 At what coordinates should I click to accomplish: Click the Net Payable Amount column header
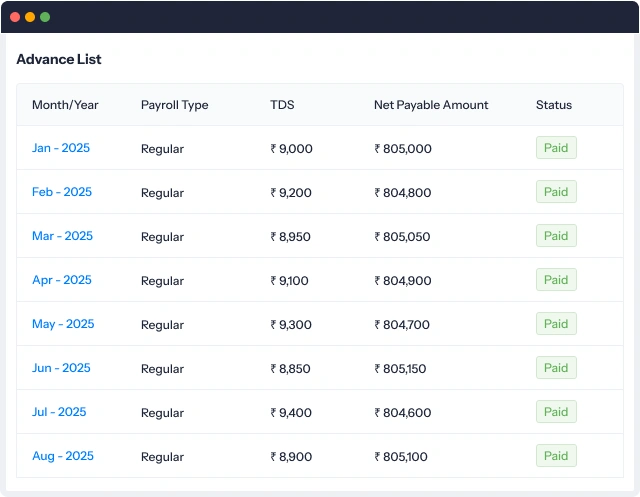click(x=431, y=105)
